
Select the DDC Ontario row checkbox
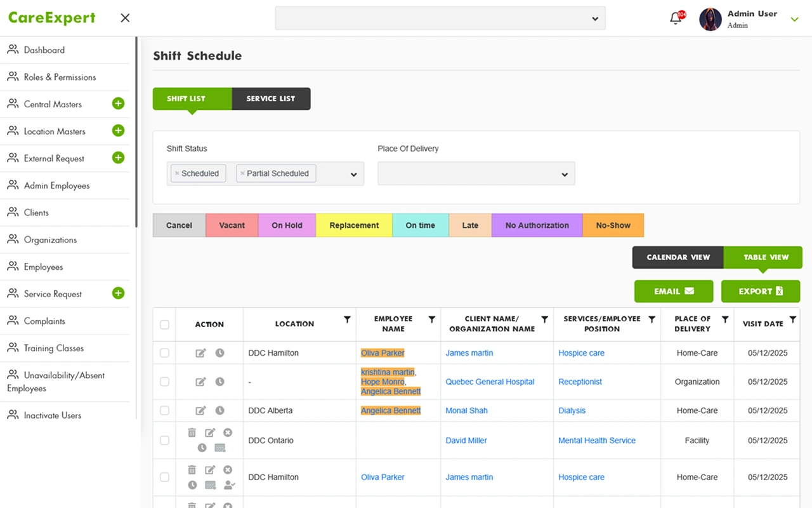coord(164,440)
